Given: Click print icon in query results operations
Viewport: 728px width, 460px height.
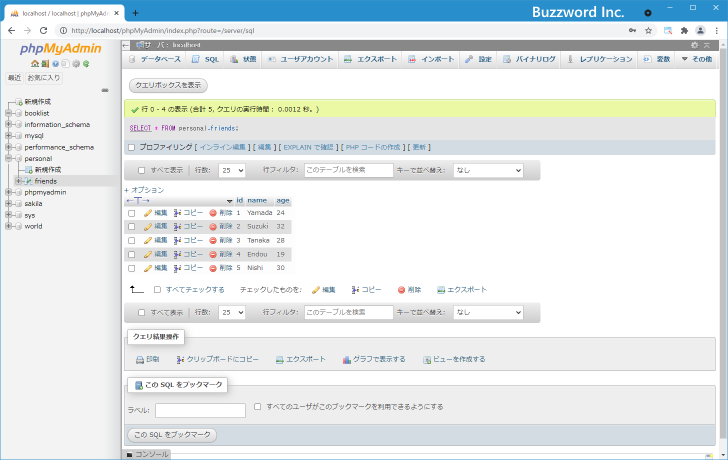Looking at the screenshot, I should (140, 359).
